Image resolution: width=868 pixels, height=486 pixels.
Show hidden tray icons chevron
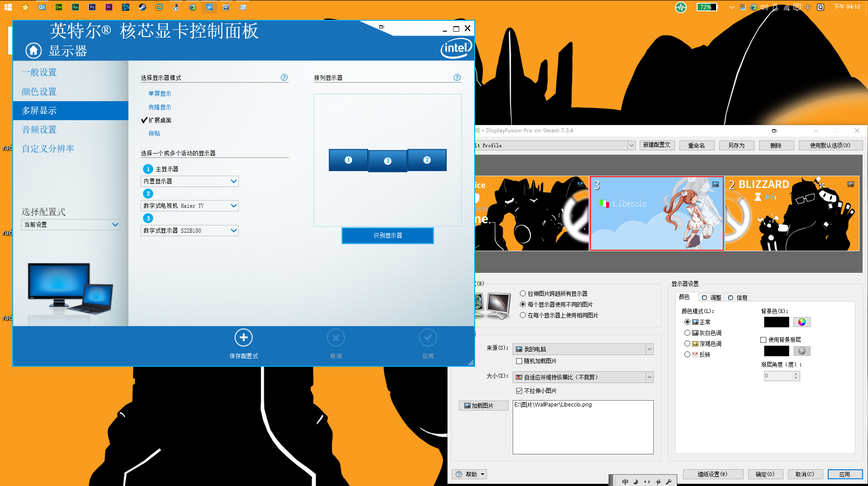click(x=731, y=7)
